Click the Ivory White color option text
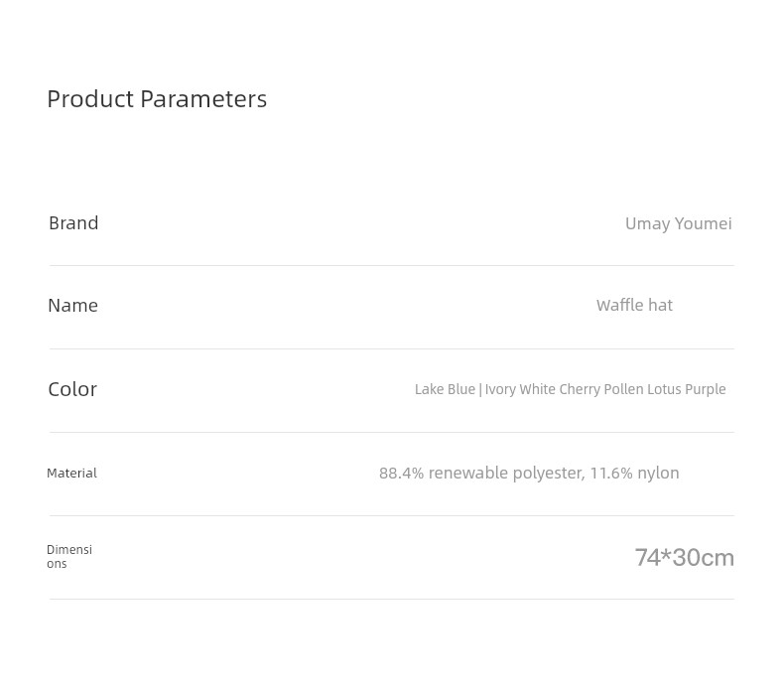Viewport: 784px width, 686px height. pos(520,389)
